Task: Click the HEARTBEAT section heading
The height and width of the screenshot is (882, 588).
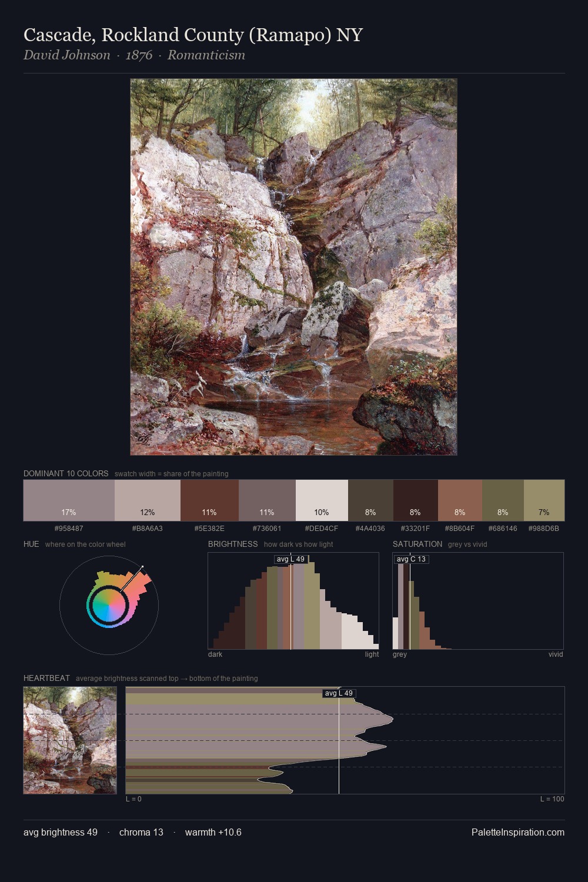Action: point(46,678)
